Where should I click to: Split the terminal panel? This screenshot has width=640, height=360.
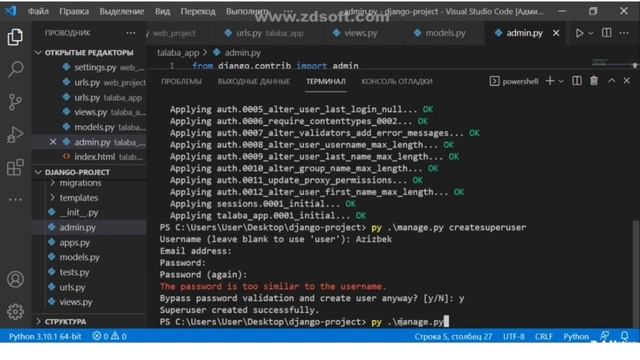click(x=577, y=81)
